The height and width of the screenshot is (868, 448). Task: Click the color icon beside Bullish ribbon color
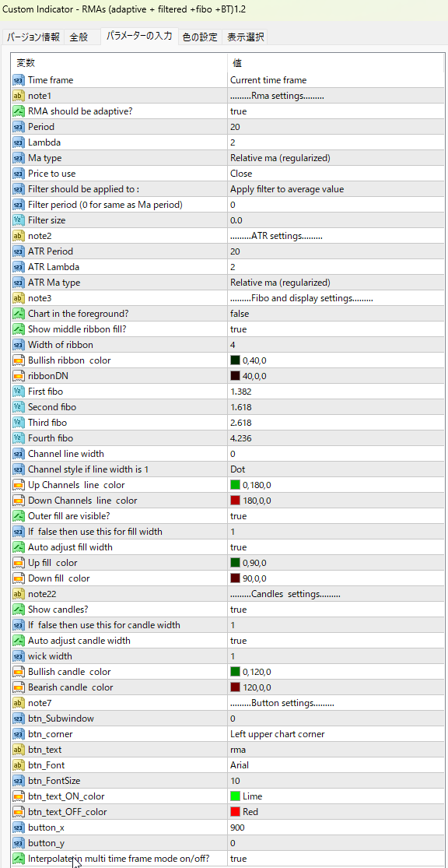tap(18, 360)
